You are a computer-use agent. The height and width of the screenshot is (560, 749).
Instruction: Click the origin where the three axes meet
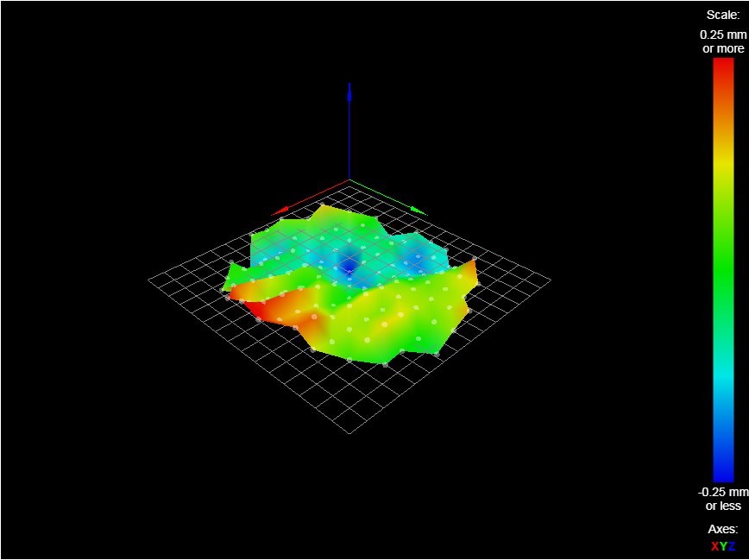pos(349,180)
